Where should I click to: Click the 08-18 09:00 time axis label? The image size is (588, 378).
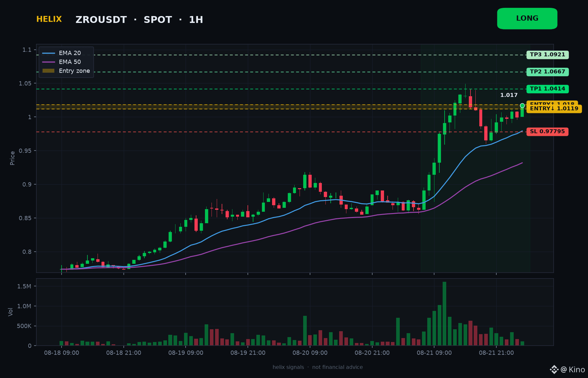62,353
